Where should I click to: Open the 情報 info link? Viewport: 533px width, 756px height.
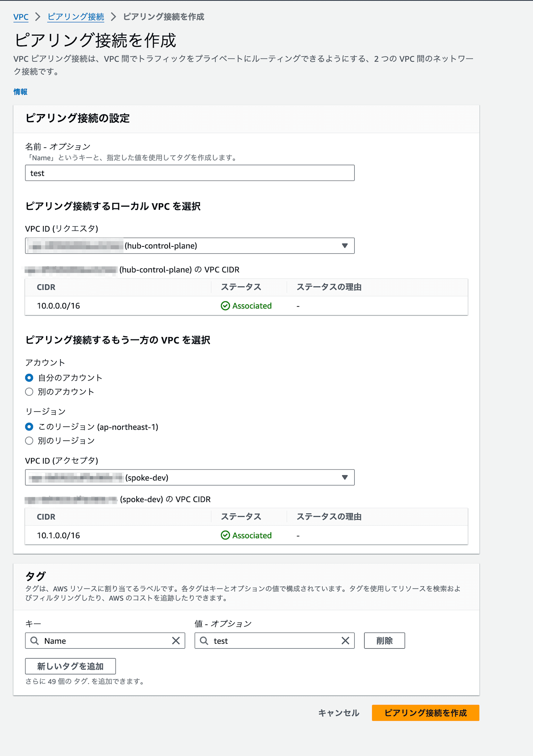click(x=20, y=91)
